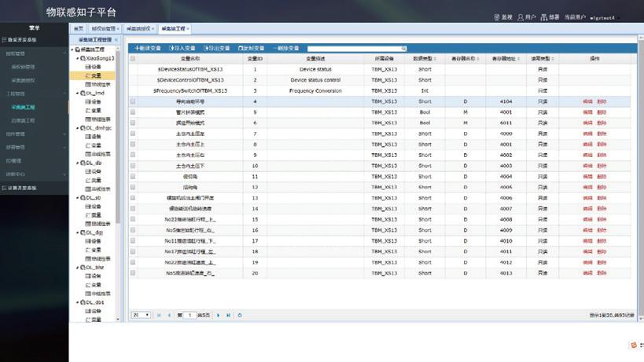Switch to the second tab, 授权站管理
Viewport: 644px width, 362px height.
[105, 29]
